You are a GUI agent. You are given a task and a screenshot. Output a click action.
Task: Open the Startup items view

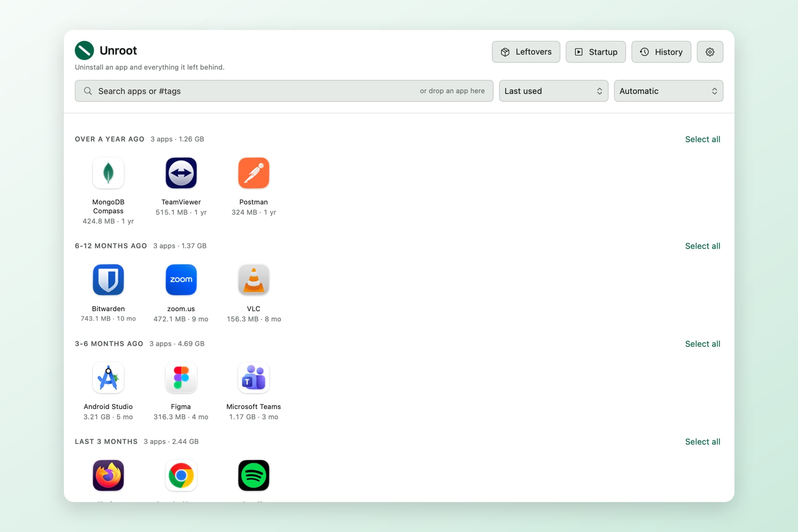click(x=596, y=52)
